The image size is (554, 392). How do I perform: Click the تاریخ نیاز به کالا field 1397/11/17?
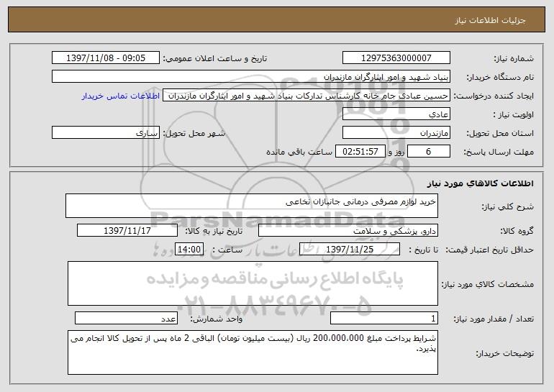(127, 230)
